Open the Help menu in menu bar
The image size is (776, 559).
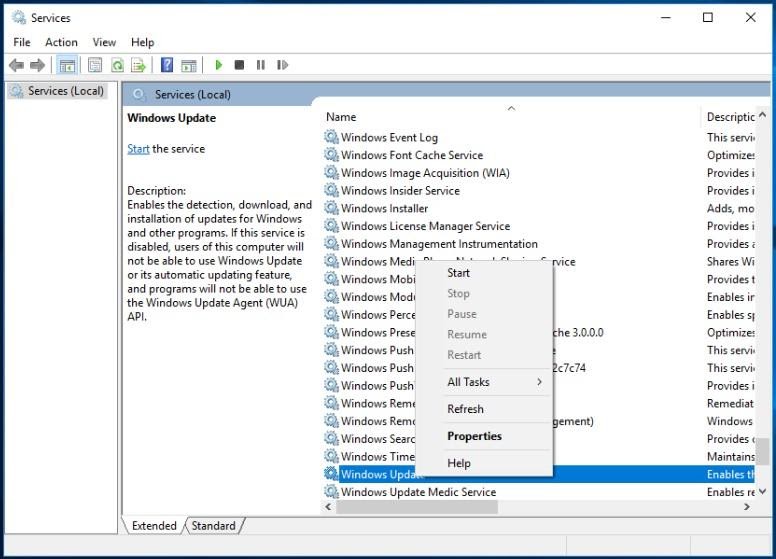pyautogui.click(x=143, y=43)
